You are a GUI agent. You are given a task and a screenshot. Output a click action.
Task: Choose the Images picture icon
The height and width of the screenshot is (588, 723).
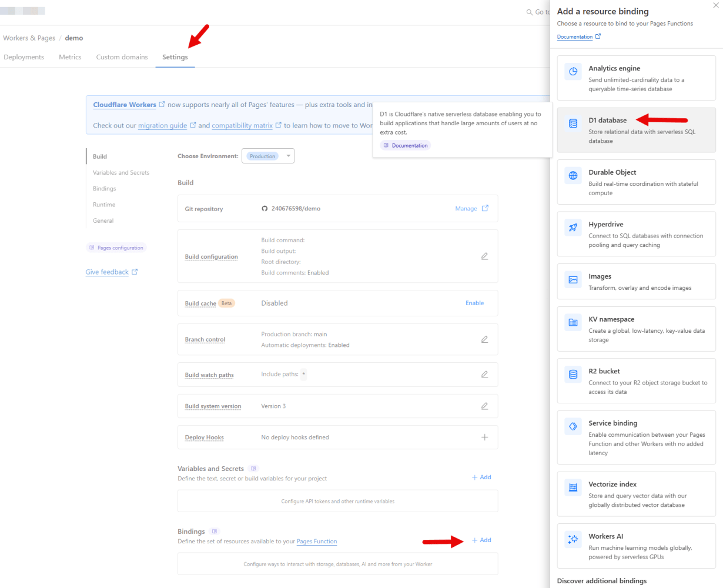tap(573, 280)
